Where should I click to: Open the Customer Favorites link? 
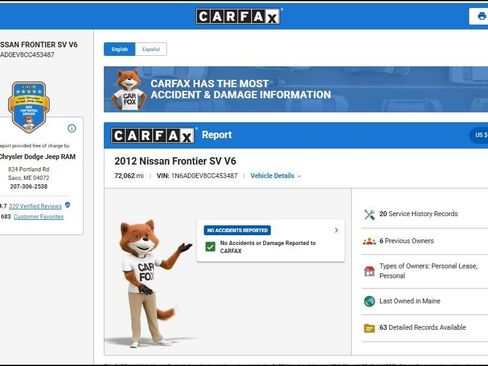coord(39,217)
